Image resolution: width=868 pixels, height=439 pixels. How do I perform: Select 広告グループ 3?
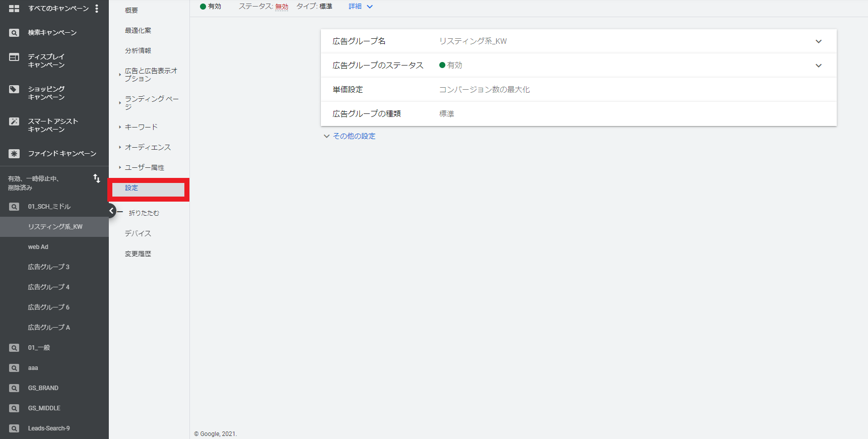point(49,267)
